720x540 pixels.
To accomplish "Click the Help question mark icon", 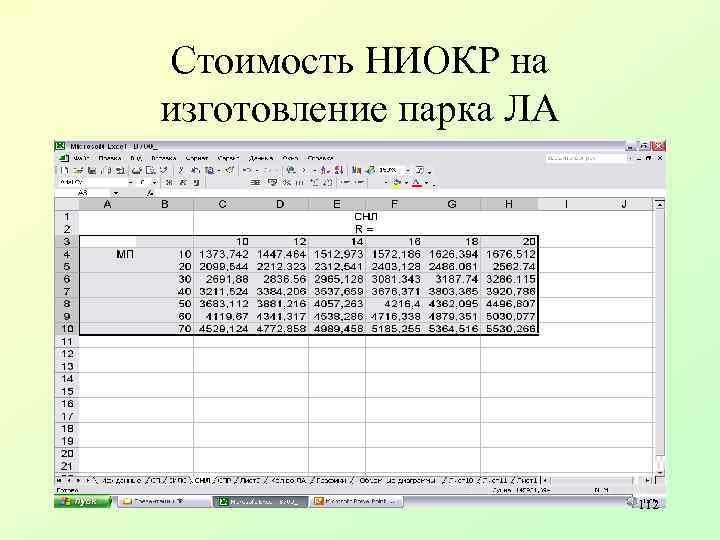I will coord(419,170).
